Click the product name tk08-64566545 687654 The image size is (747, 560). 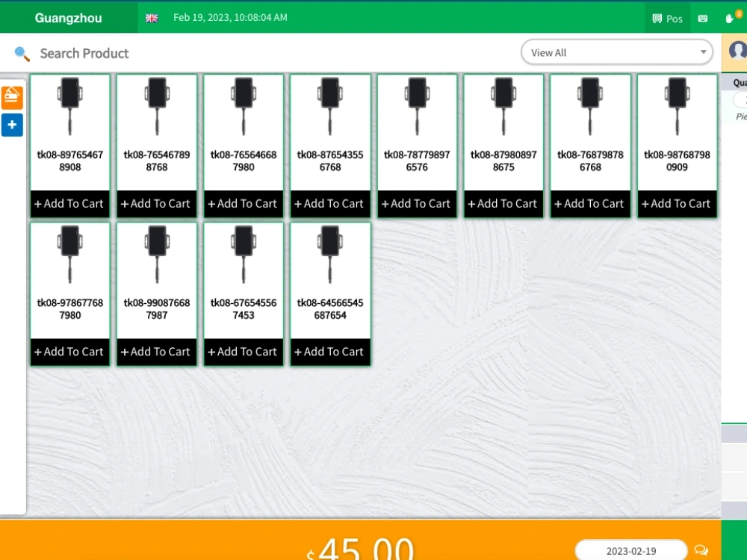click(x=330, y=309)
